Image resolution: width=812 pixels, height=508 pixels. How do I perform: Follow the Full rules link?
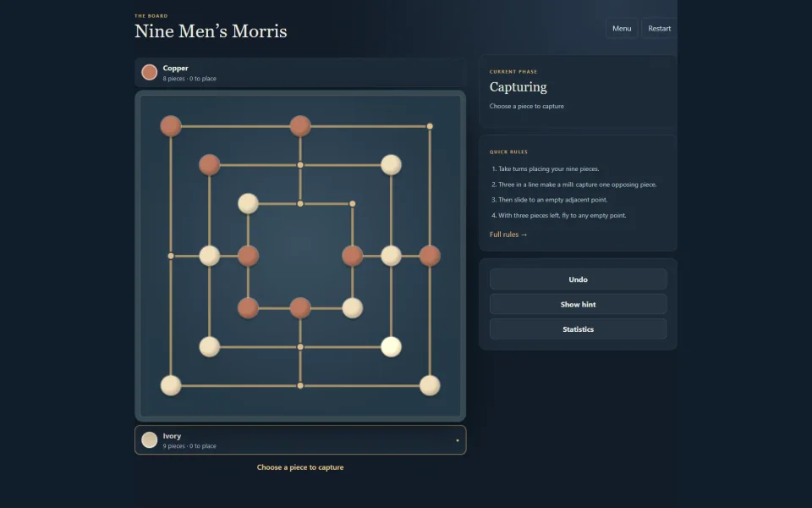click(x=508, y=235)
